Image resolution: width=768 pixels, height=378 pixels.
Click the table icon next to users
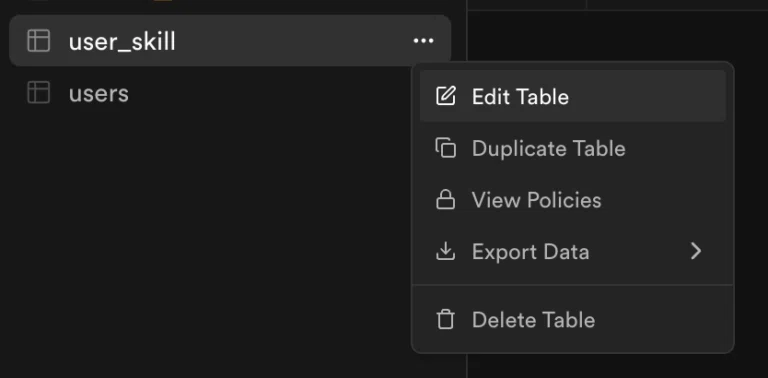(39, 93)
